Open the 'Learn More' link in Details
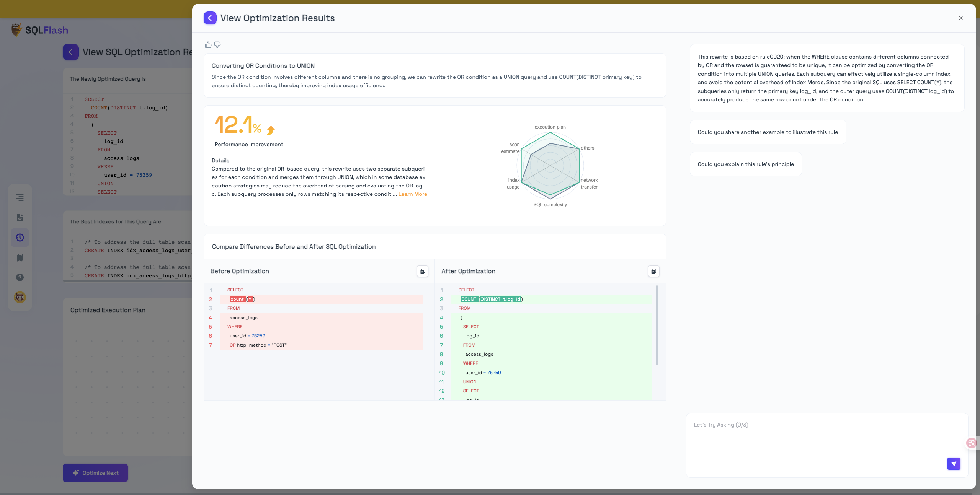 pyautogui.click(x=413, y=194)
